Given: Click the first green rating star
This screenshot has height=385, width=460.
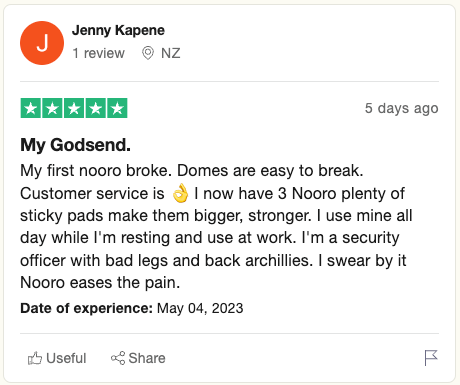Looking at the screenshot, I should (x=31, y=108).
